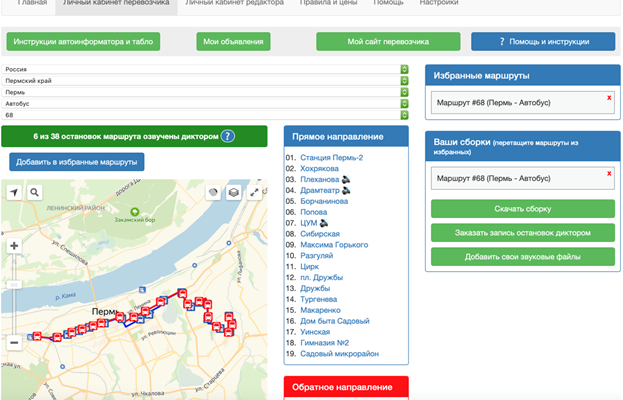Expand the map to fullscreen
This screenshot has height=400, width=623.
coord(256,192)
